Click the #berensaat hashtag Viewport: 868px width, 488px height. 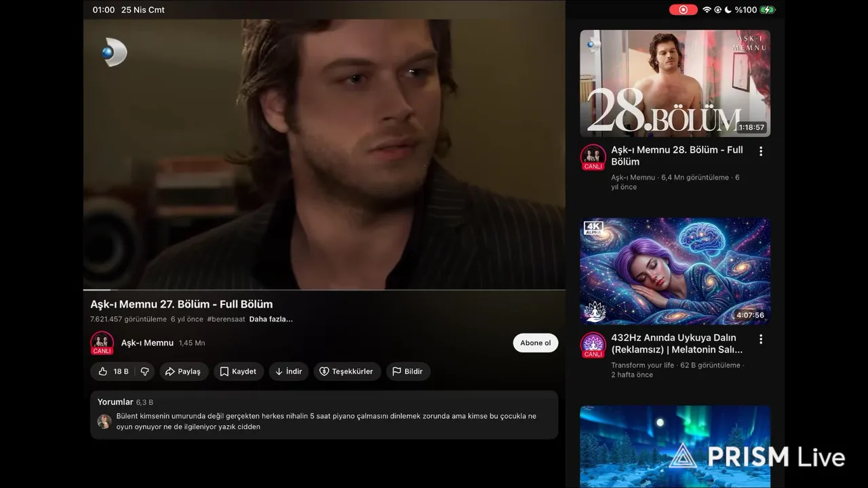[226, 319]
